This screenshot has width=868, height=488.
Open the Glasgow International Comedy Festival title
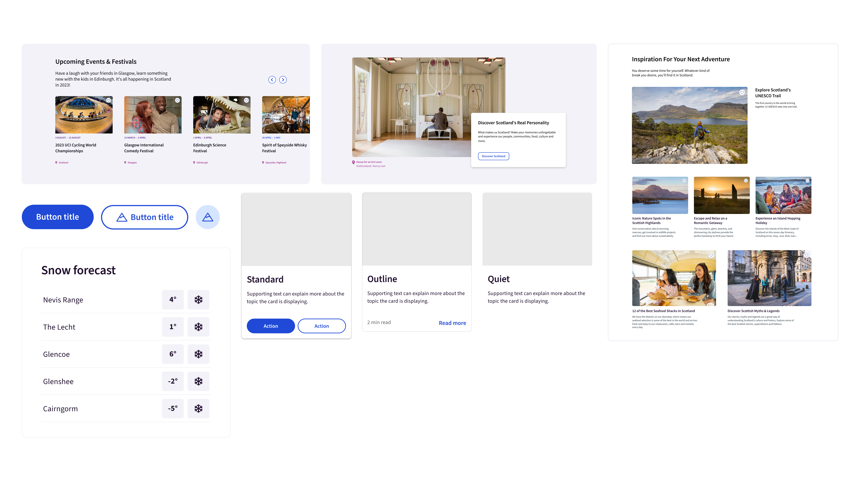(144, 148)
